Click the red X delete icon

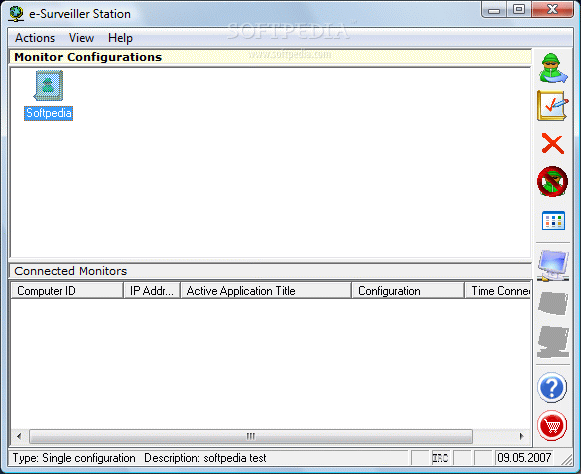[552, 143]
